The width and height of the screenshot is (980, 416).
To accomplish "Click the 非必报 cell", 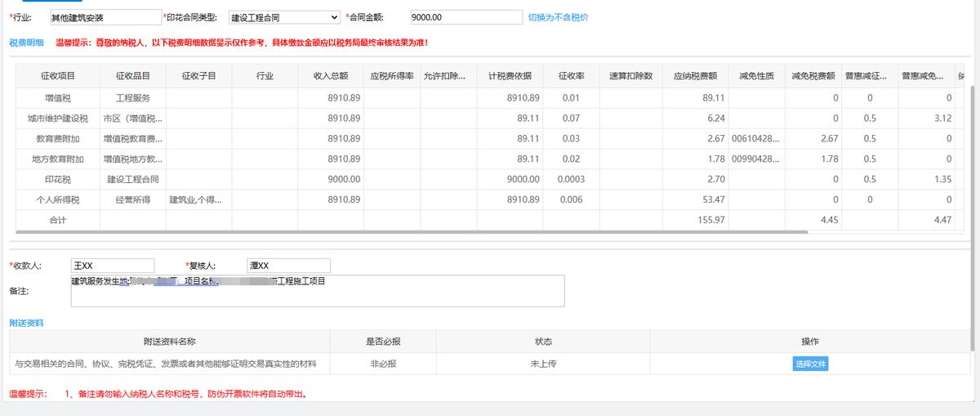I will coord(383,364).
